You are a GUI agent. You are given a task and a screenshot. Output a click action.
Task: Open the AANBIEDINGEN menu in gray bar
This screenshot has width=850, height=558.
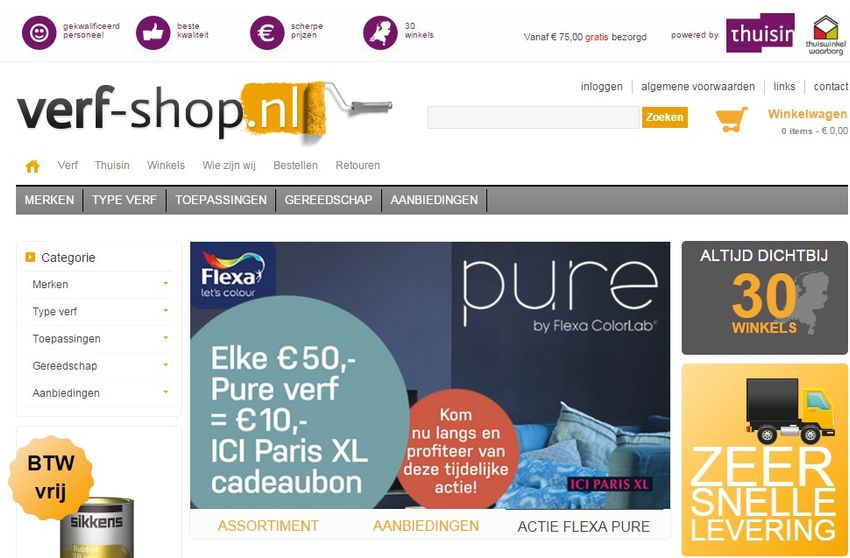[434, 200]
